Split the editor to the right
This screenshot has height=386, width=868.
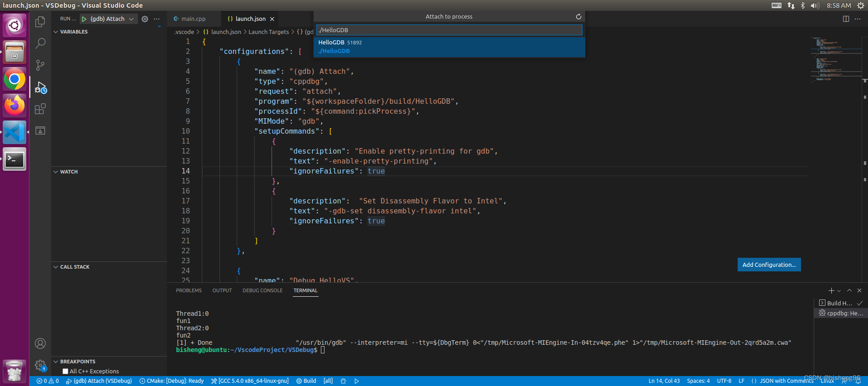click(846, 19)
